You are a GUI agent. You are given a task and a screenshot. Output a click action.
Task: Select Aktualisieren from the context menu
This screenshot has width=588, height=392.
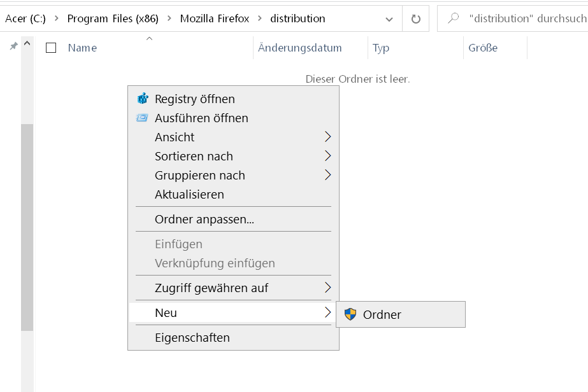coord(189,194)
